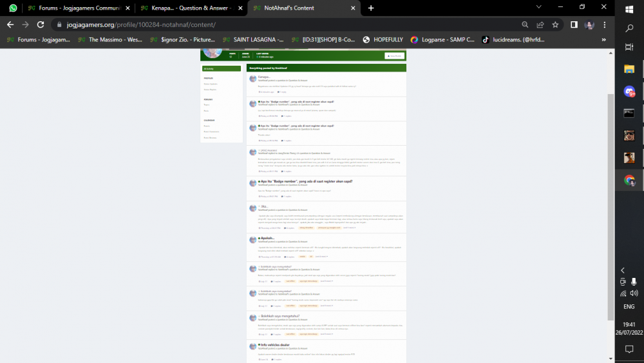Close the Kenapa... Question & Answer tab
Image resolution: width=644 pixels, height=363 pixels.
click(x=240, y=8)
